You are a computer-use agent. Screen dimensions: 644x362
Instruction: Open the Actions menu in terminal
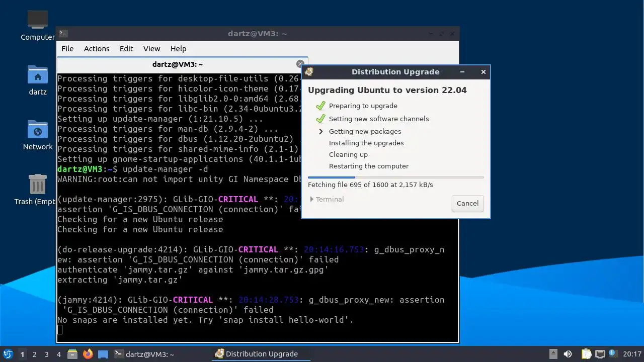pos(97,49)
